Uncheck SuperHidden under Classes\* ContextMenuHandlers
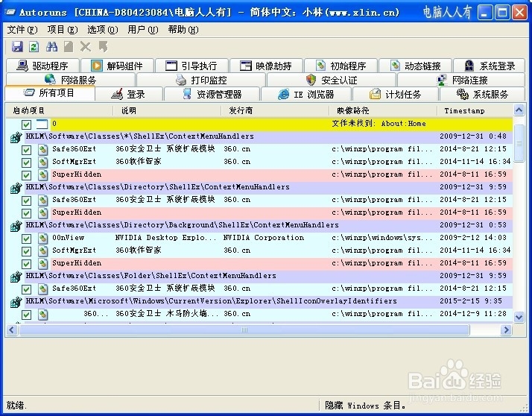The image size is (532, 416). point(27,175)
